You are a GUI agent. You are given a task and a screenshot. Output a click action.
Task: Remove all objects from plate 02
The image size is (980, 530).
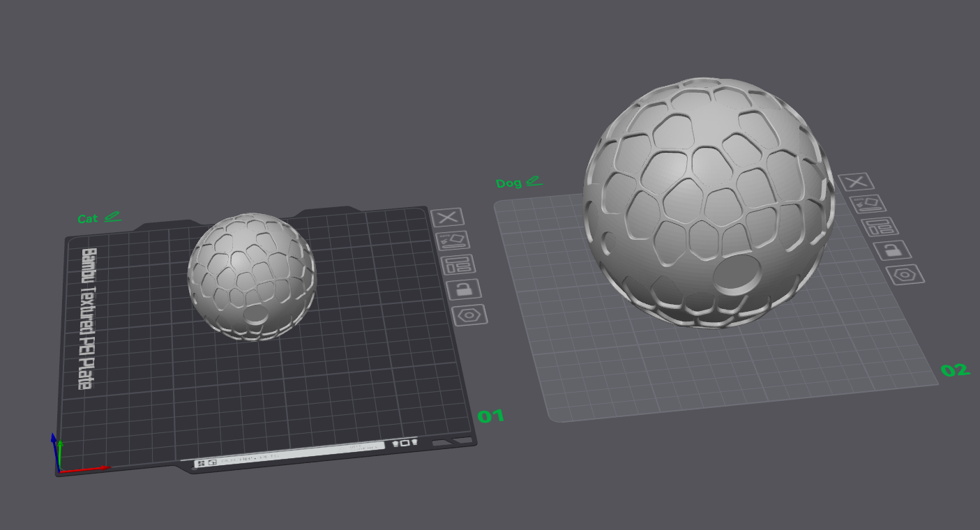(857, 182)
